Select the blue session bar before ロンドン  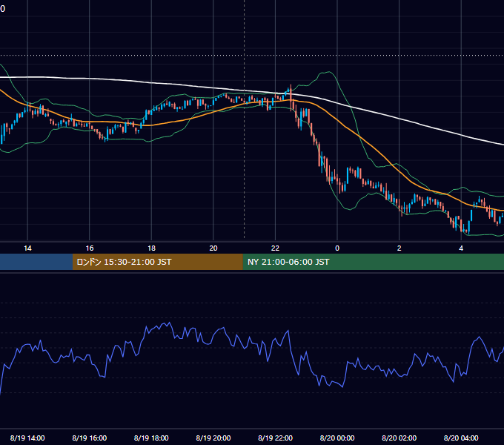(x=36, y=262)
